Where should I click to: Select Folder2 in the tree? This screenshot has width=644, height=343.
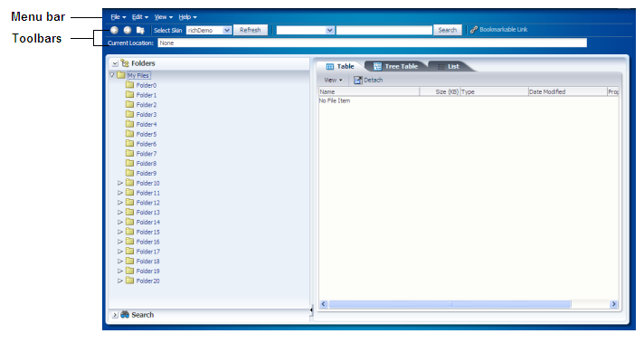pyautogui.click(x=147, y=105)
